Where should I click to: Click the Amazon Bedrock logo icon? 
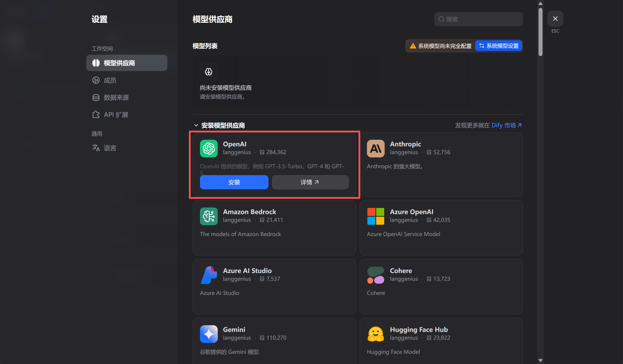click(209, 216)
